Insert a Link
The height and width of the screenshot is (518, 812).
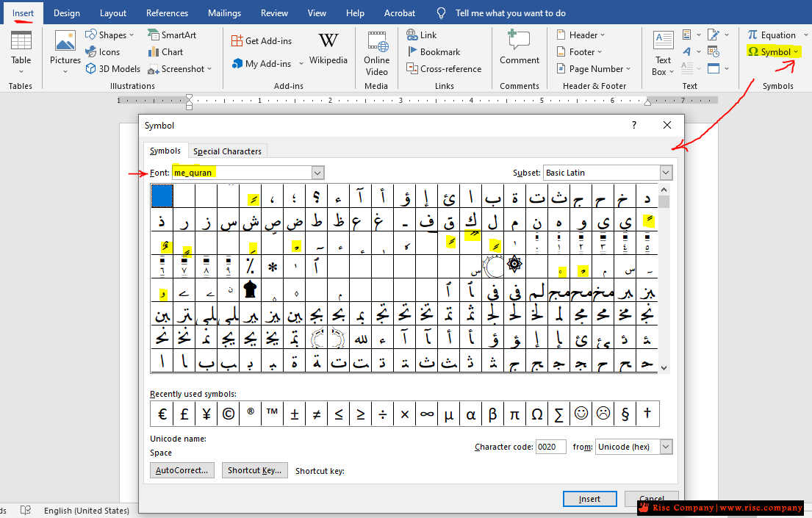pos(422,35)
